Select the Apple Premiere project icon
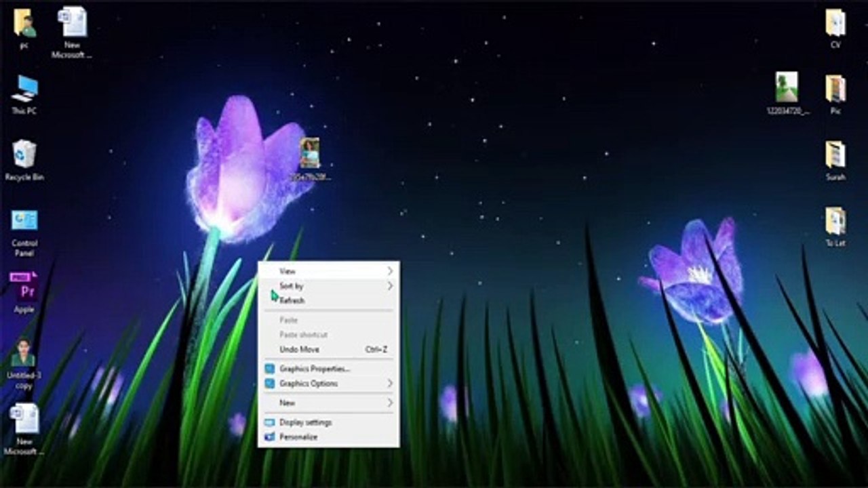 [x=24, y=293]
